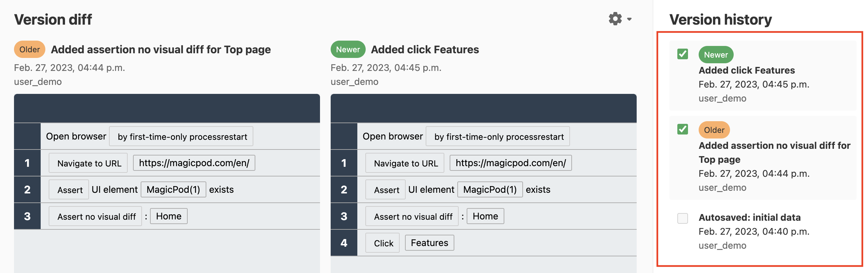
Task: Select "Added assertion no visual diff for Top page" in Version history
Action: (774, 152)
